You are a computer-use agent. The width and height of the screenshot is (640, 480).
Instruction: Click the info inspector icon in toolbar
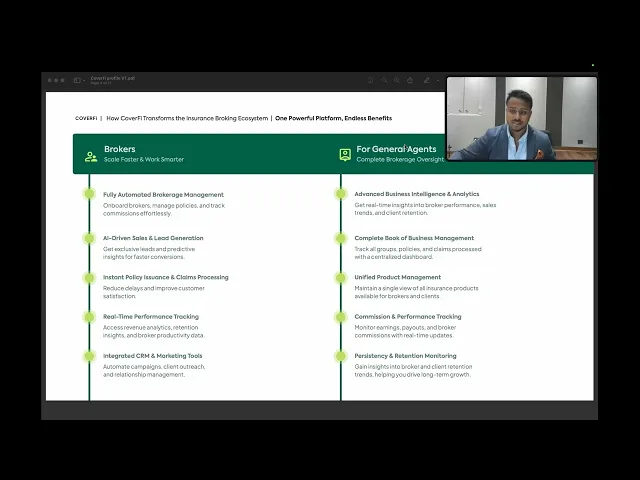click(x=370, y=80)
